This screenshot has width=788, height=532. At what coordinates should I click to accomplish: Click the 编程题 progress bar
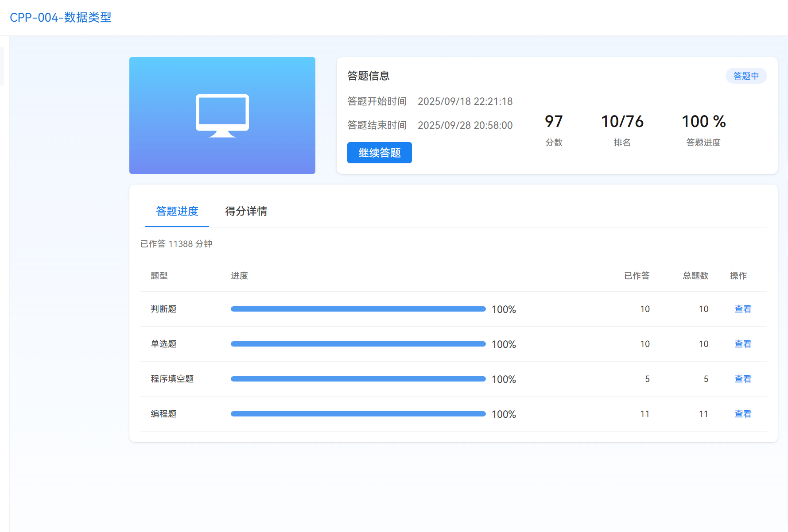tap(358, 414)
